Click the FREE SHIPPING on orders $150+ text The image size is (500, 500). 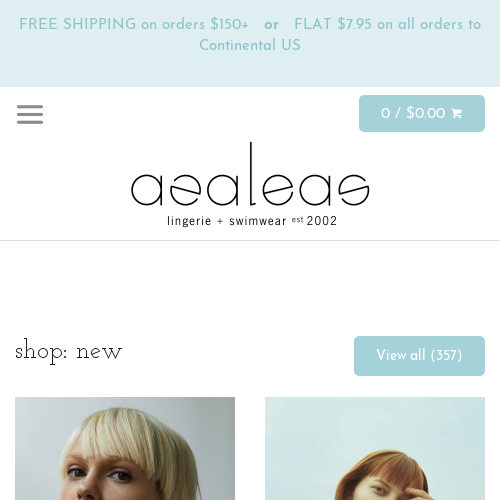pyautogui.click(x=134, y=24)
